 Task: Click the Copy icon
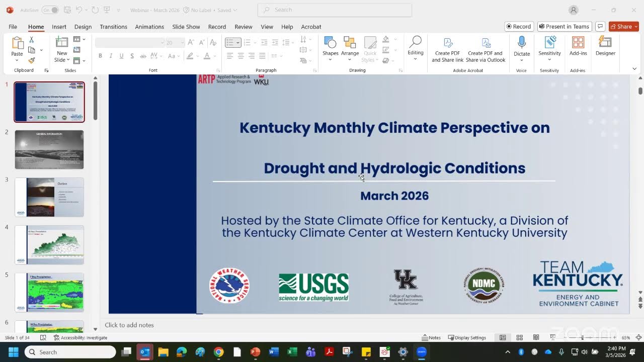[x=32, y=50]
